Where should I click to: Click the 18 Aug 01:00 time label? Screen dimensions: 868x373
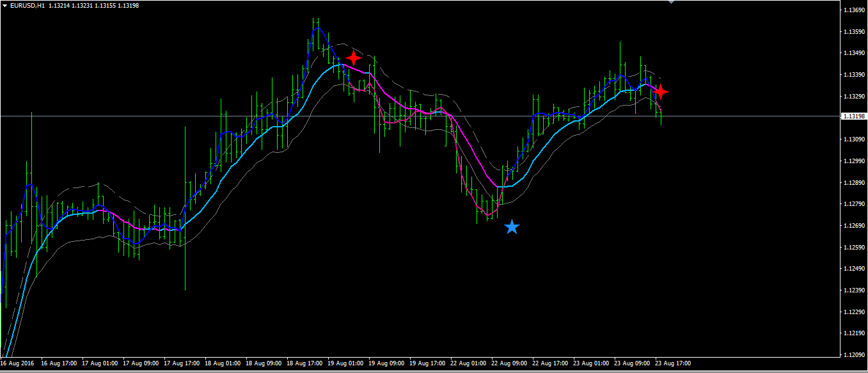(223, 363)
